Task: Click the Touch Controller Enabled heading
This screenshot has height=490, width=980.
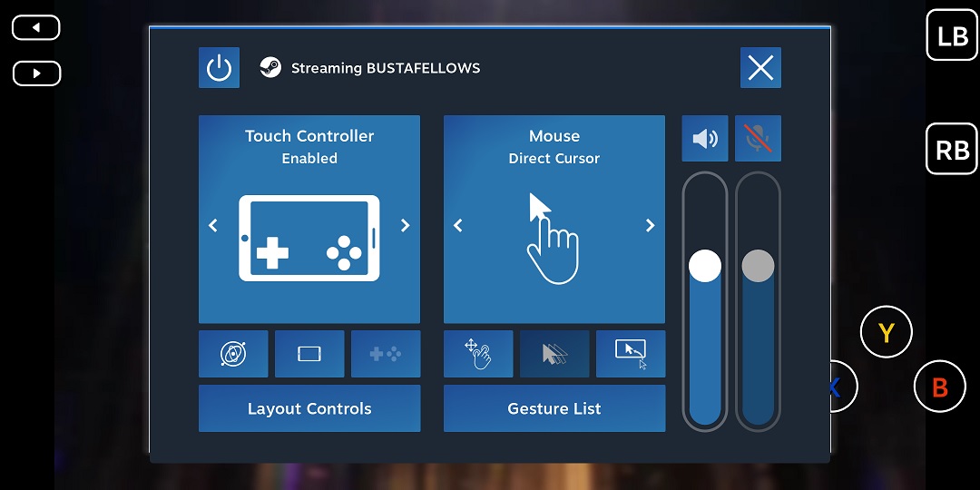Action: click(x=309, y=146)
